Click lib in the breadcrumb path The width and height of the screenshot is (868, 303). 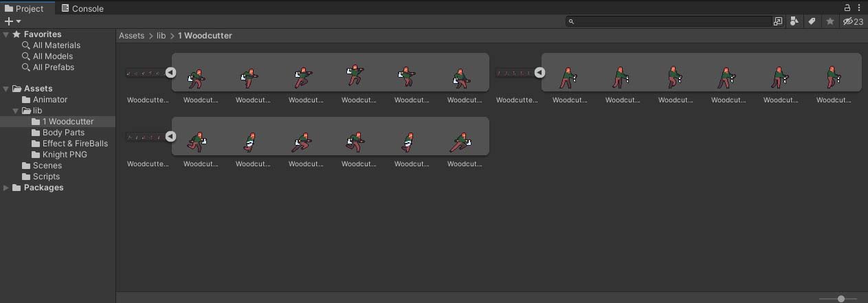tap(161, 36)
